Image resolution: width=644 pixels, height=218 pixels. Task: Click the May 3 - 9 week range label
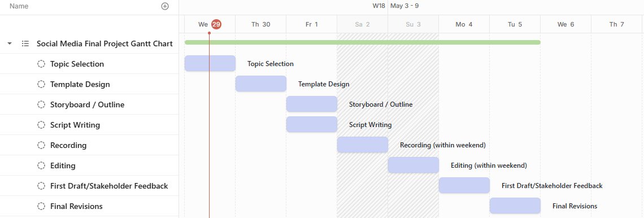pos(404,6)
